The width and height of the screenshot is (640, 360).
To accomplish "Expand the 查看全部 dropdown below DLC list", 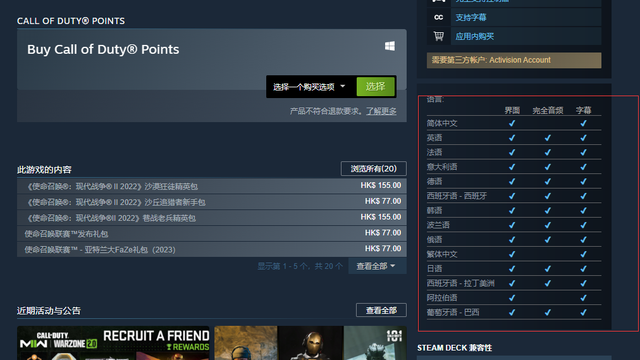I will [377, 266].
